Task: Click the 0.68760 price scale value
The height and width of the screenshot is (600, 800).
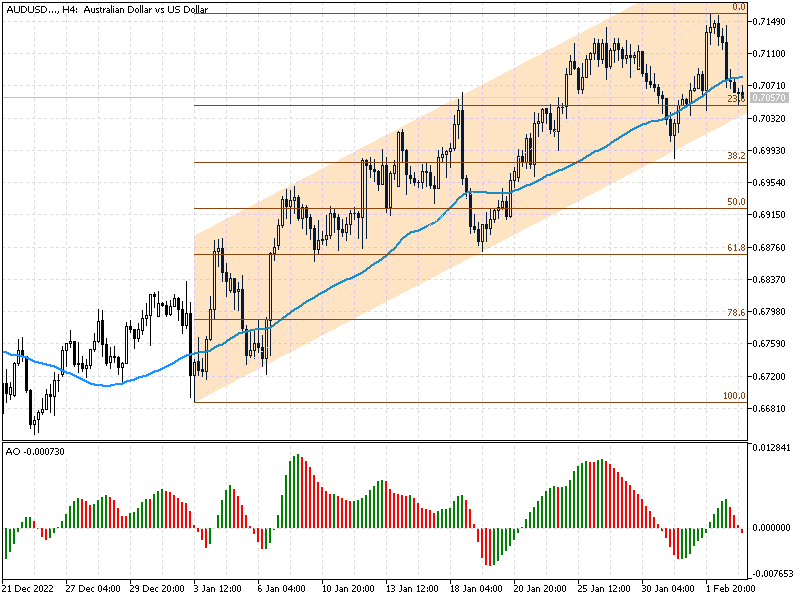Action: click(x=769, y=247)
